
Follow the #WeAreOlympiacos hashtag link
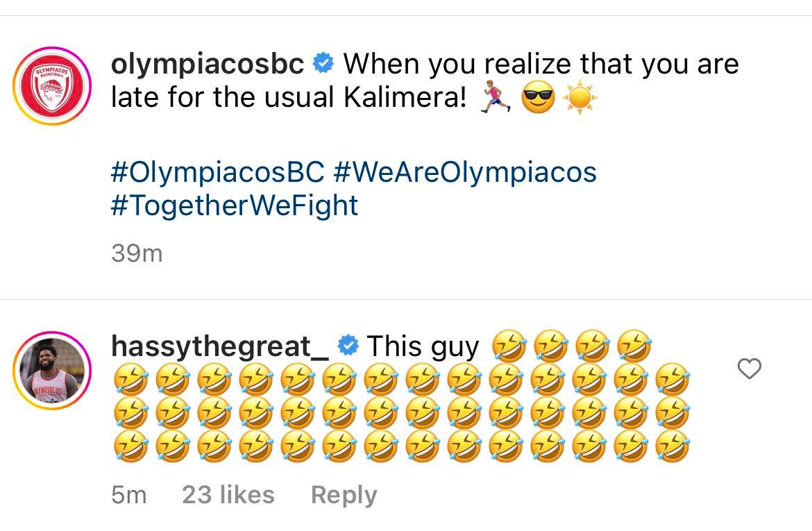pyautogui.click(x=465, y=171)
